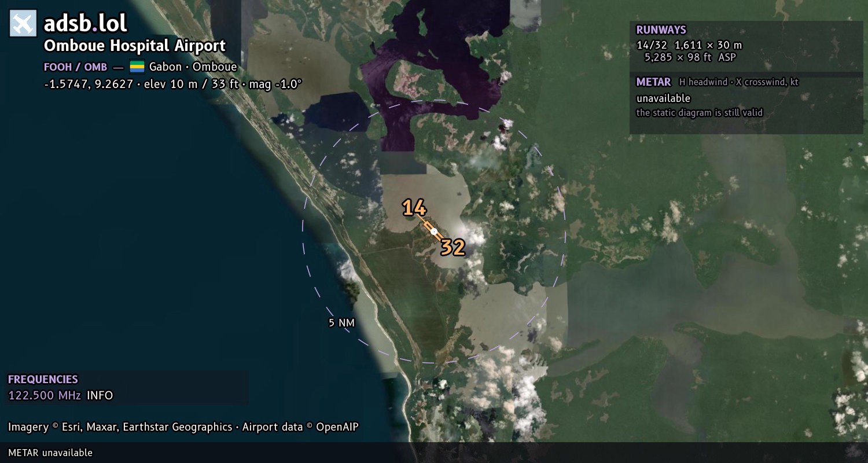This screenshot has width=868, height=463.
Task: Click the Imagery © Esri attribution text
Action: tap(183, 427)
